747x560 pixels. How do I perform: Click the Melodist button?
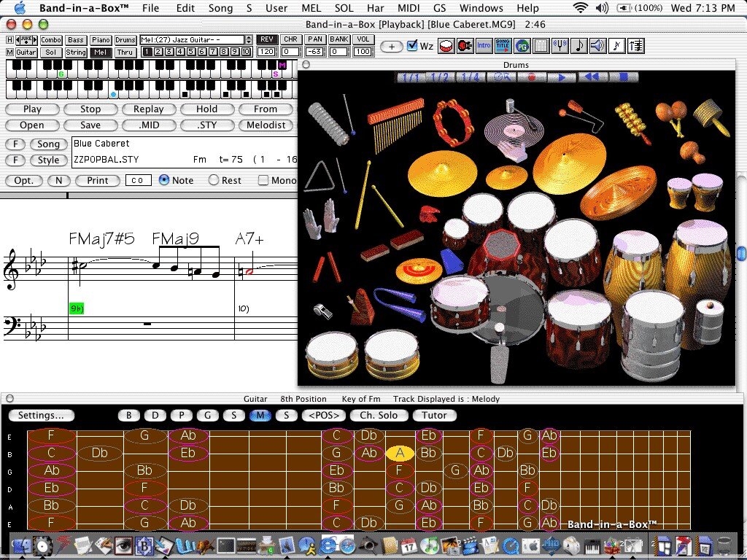(266, 125)
